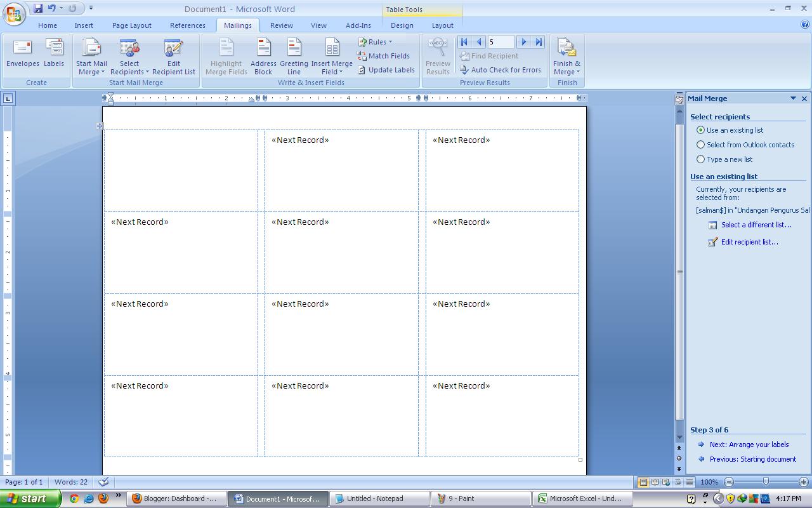Open the References tab

click(188, 25)
